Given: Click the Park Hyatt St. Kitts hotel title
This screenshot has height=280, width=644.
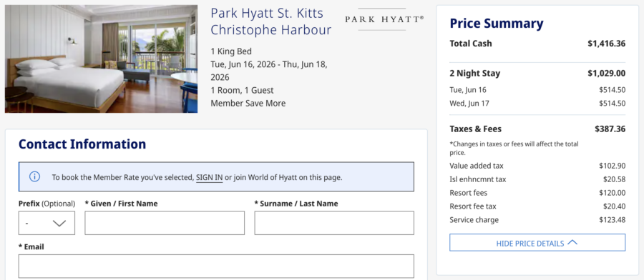Looking at the screenshot, I should coord(271,21).
